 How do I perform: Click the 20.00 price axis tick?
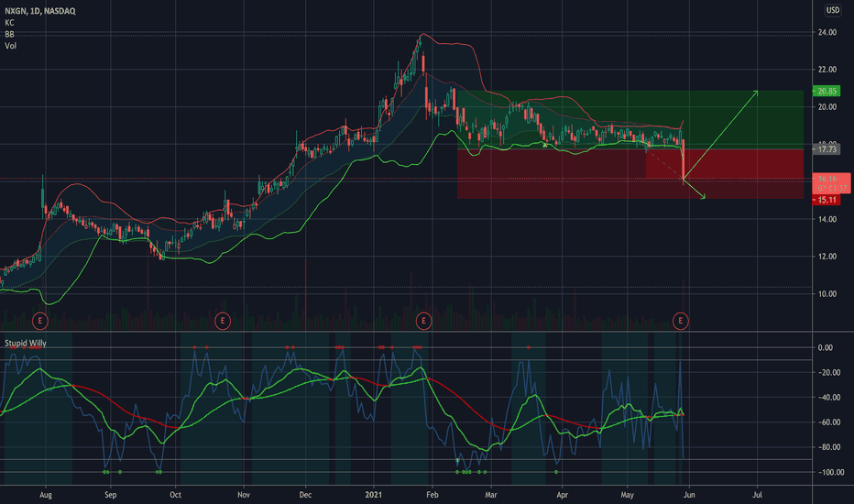827,107
